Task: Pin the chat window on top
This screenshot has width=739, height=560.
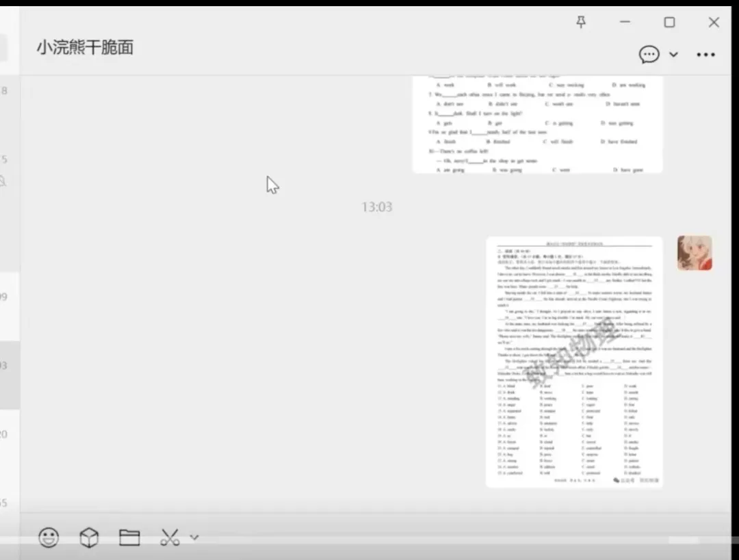Action: coord(581,23)
